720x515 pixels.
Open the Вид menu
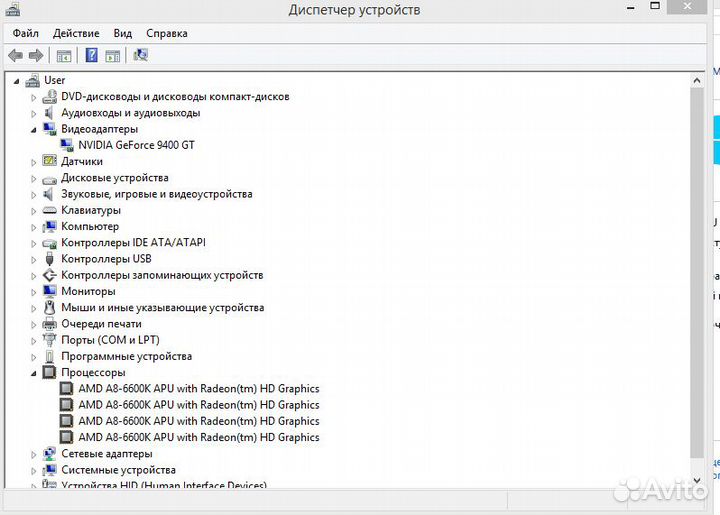123,33
